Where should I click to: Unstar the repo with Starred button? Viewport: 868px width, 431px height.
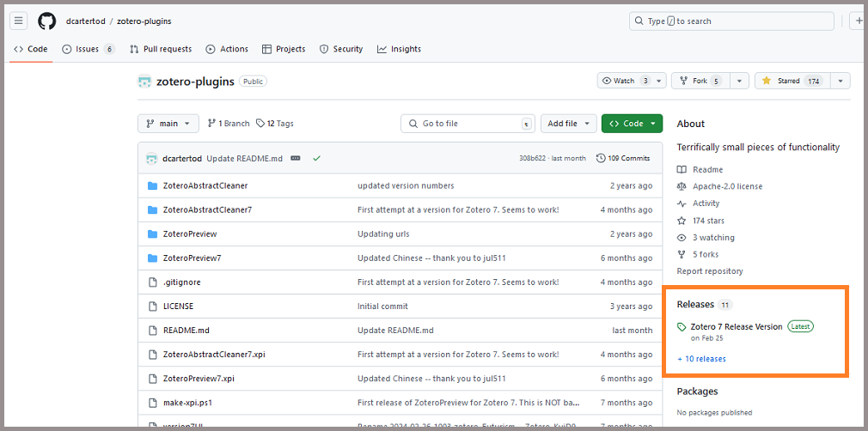coord(792,81)
